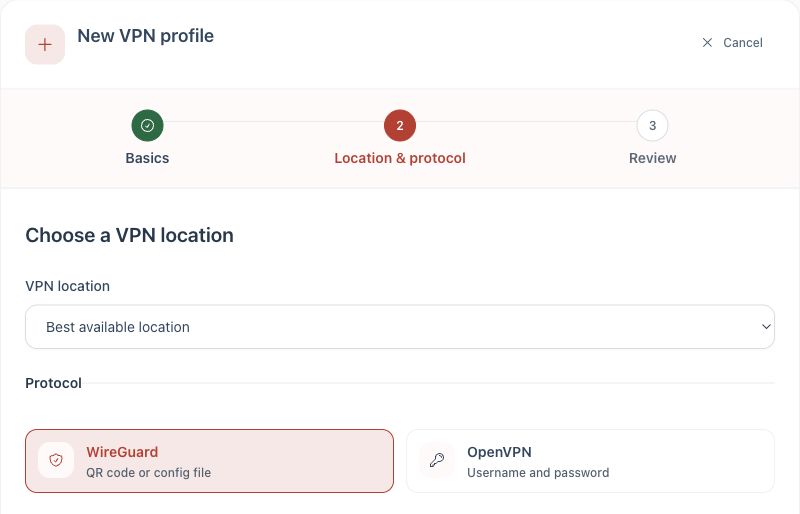This screenshot has width=800, height=514.
Task: Click the New VPN profile title
Action: pyautogui.click(x=145, y=36)
